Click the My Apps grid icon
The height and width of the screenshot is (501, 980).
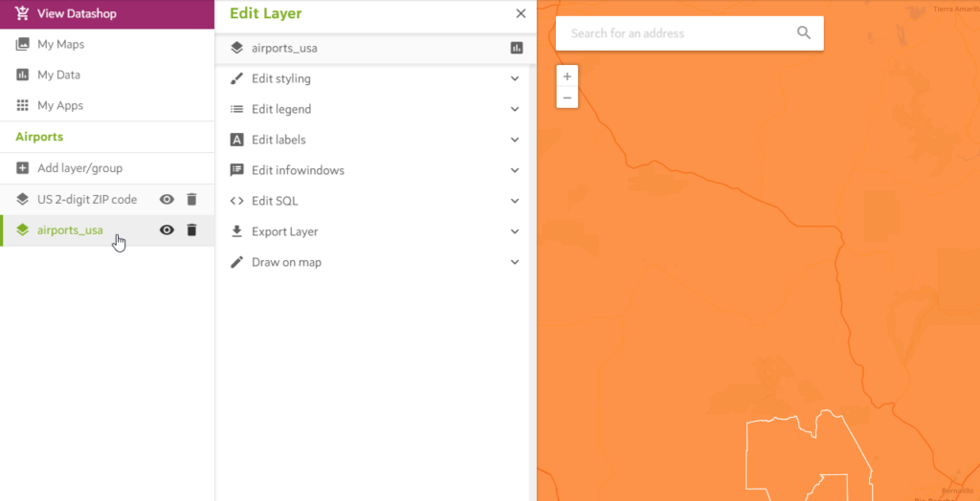click(23, 105)
